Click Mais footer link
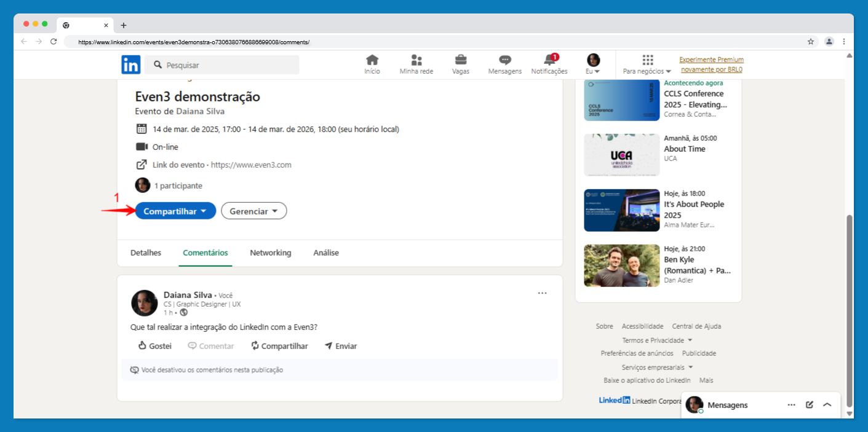This screenshot has height=432, width=868. click(x=706, y=380)
